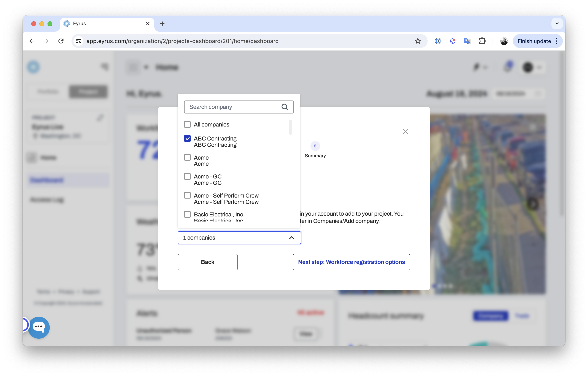Check the Acme company checkbox

(187, 158)
